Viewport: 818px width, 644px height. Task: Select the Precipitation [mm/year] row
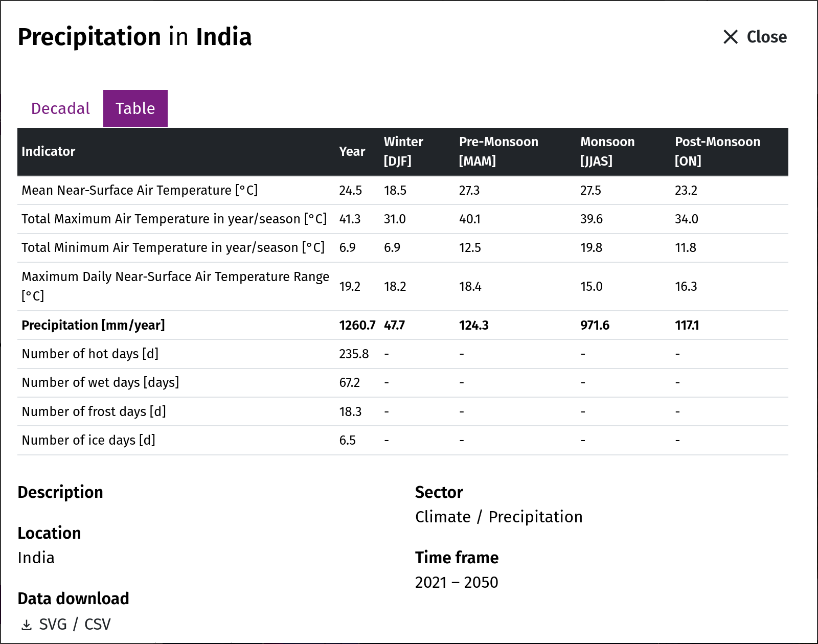(x=403, y=325)
